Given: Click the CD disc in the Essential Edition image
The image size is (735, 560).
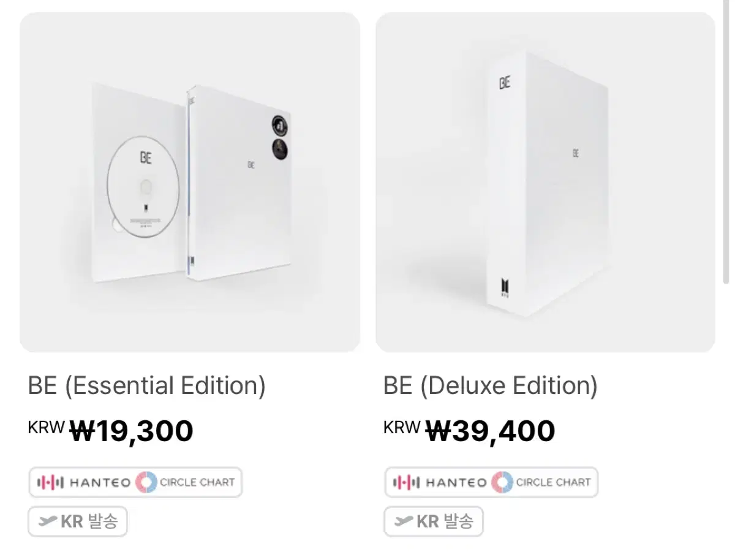Looking at the screenshot, I should [144, 186].
